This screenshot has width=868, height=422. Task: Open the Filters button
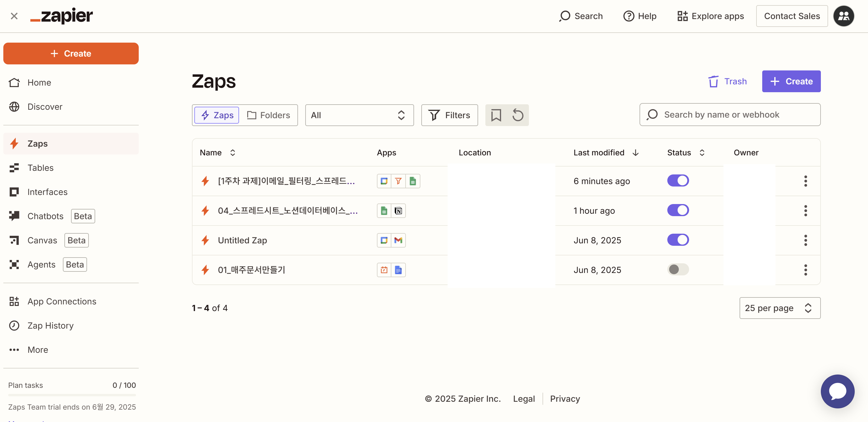point(449,115)
